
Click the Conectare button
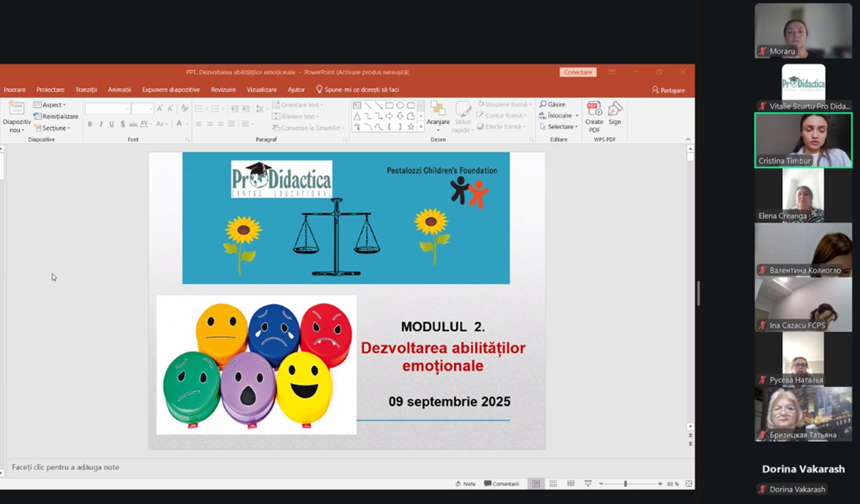click(x=577, y=72)
